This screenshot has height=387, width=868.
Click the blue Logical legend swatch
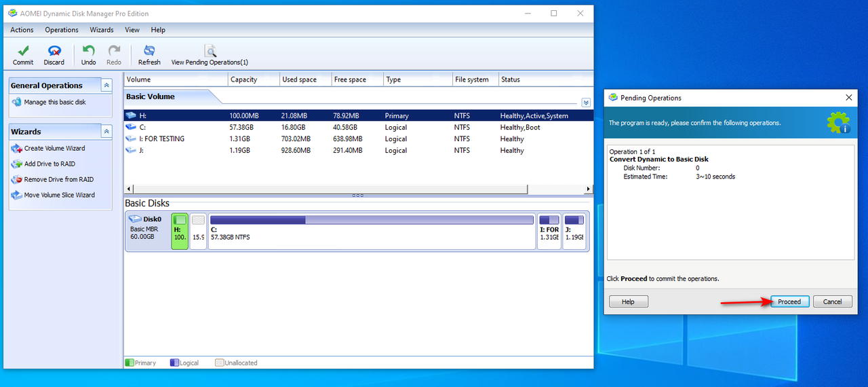(x=174, y=363)
